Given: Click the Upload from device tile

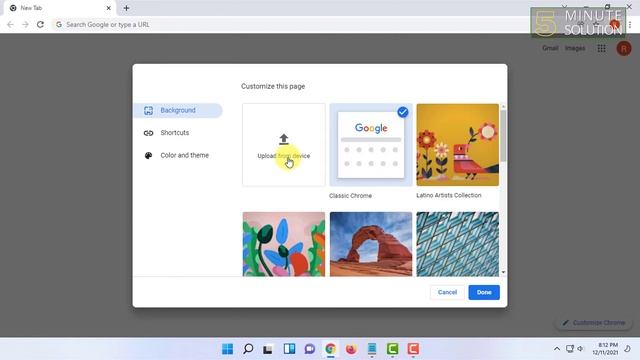Looking at the screenshot, I should pos(284,145).
